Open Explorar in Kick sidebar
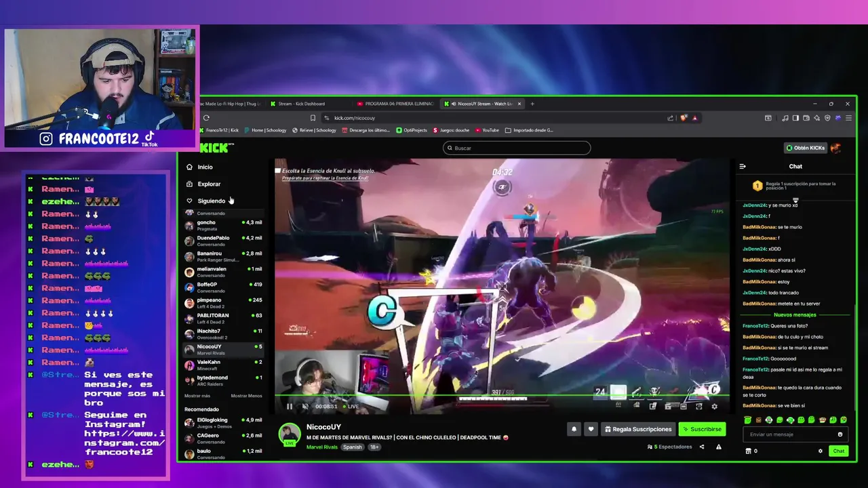Screen dimensions: 868x488 (209, 184)
